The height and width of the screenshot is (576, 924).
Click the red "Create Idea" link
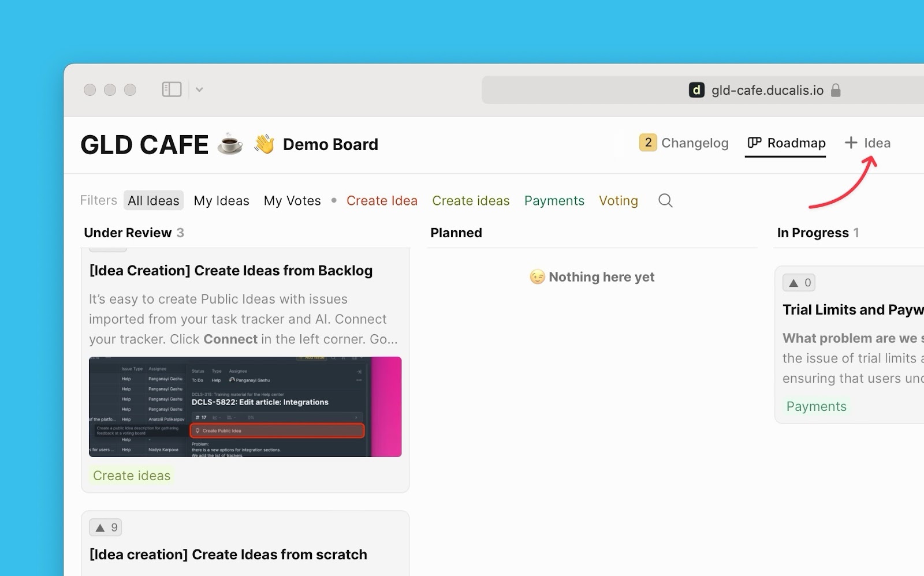click(382, 200)
